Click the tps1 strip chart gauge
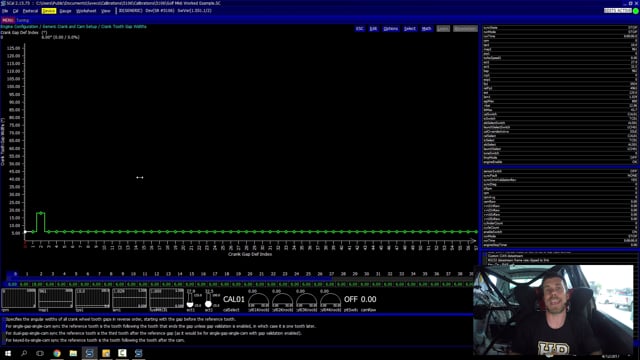The image size is (640, 360). [93, 299]
